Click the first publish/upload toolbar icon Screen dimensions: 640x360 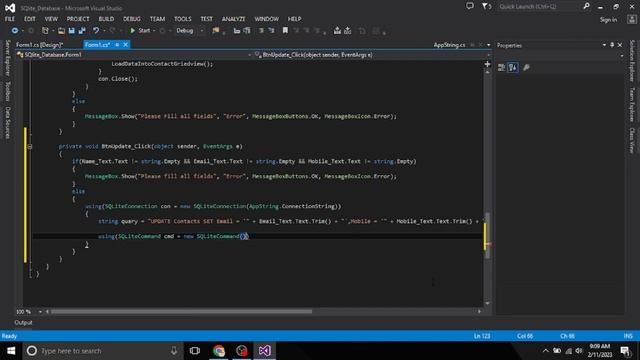click(337, 31)
